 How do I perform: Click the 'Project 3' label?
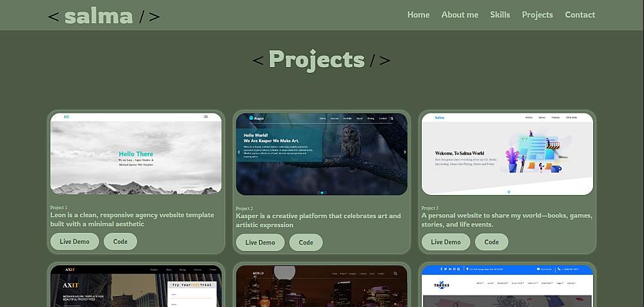(x=430, y=208)
